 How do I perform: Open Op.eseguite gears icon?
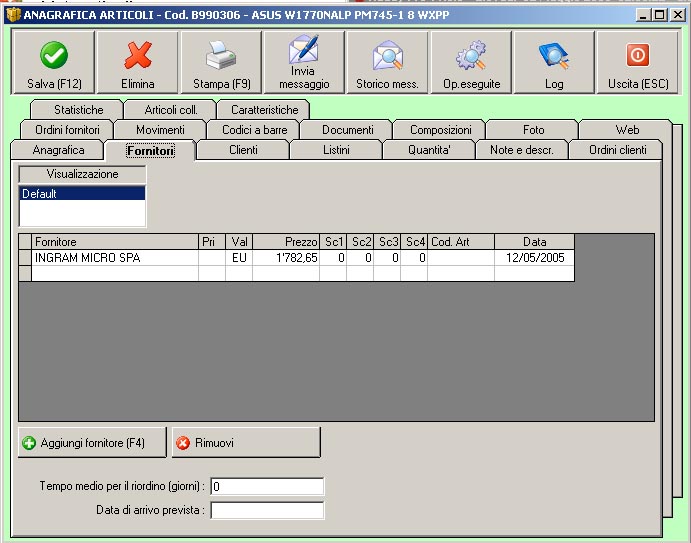click(x=471, y=55)
